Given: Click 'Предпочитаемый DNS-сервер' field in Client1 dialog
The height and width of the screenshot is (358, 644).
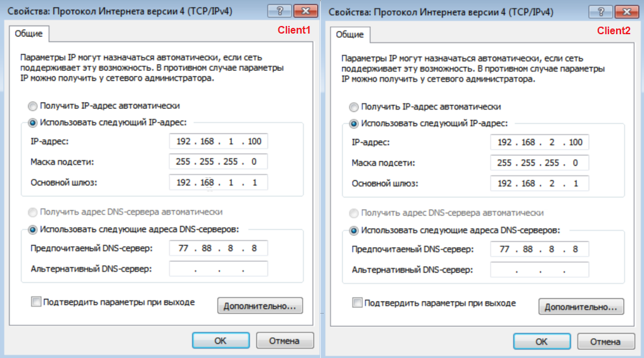Looking at the screenshot, I should click(x=219, y=248).
